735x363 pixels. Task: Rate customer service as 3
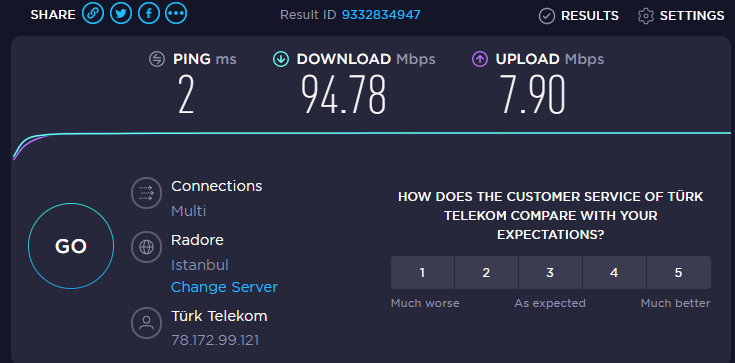pos(550,272)
